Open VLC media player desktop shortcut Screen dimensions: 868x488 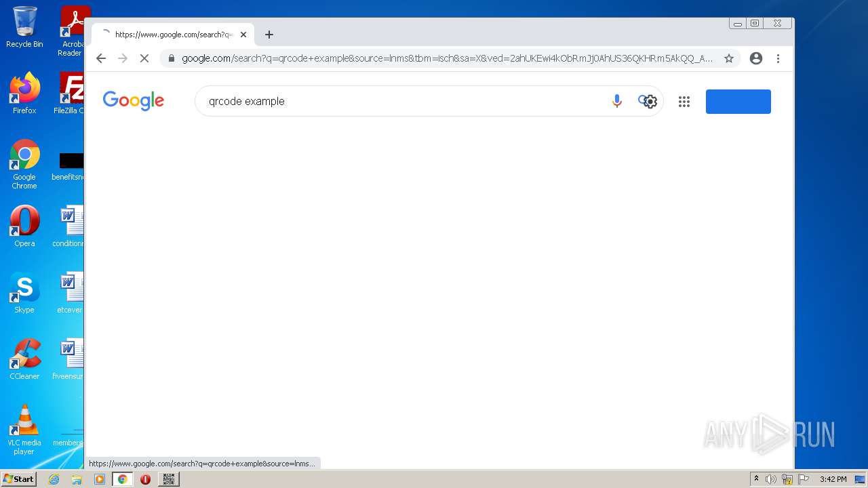24,430
